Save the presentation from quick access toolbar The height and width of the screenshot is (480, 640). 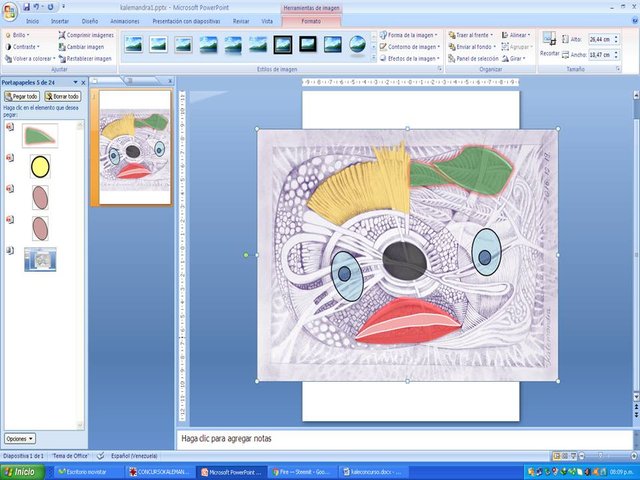[27, 7]
